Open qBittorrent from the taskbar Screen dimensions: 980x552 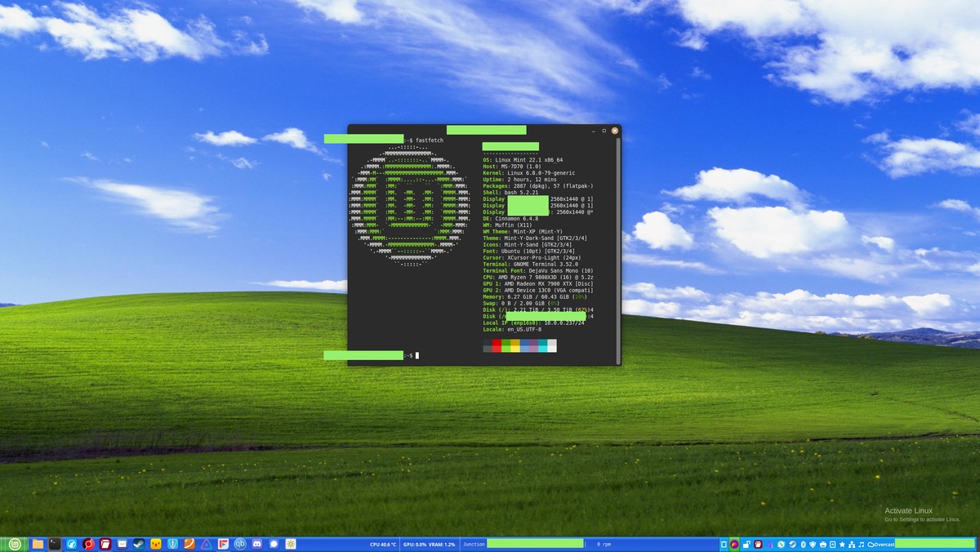click(239, 544)
